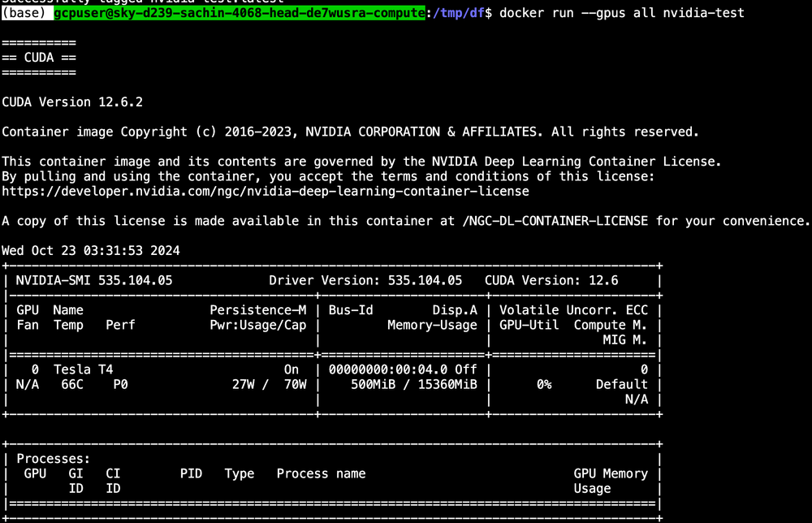Click the CUDA Version 12.6.2 text
Screen dimensions: 812x523
point(71,102)
